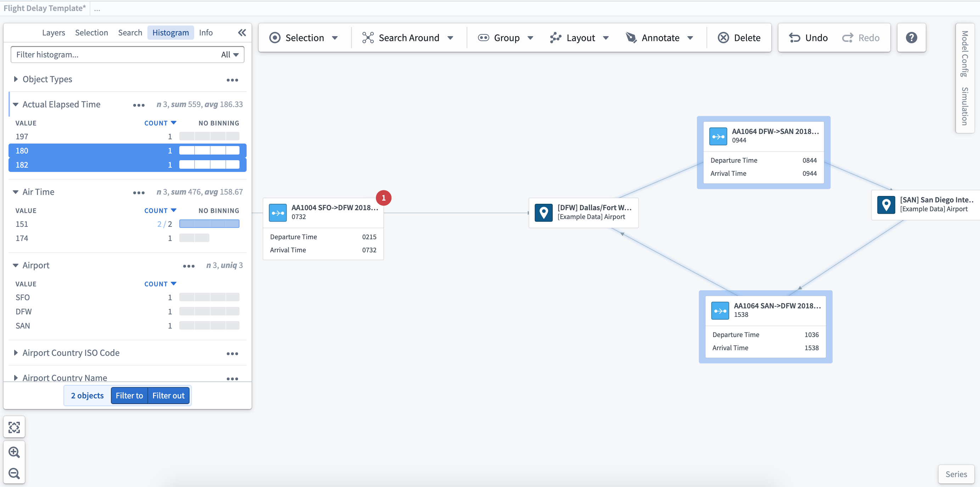The width and height of the screenshot is (980, 487).
Task: Click the Delete toolbar button
Action: point(739,38)
